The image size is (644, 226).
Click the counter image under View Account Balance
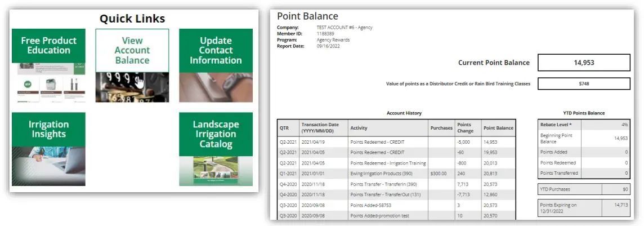click(132, 87)
